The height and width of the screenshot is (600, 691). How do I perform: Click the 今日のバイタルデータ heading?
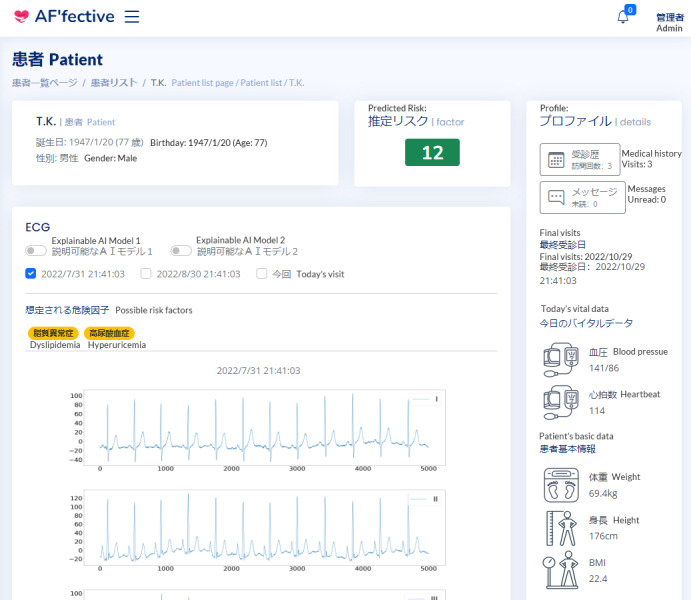[x=586, y=323]
